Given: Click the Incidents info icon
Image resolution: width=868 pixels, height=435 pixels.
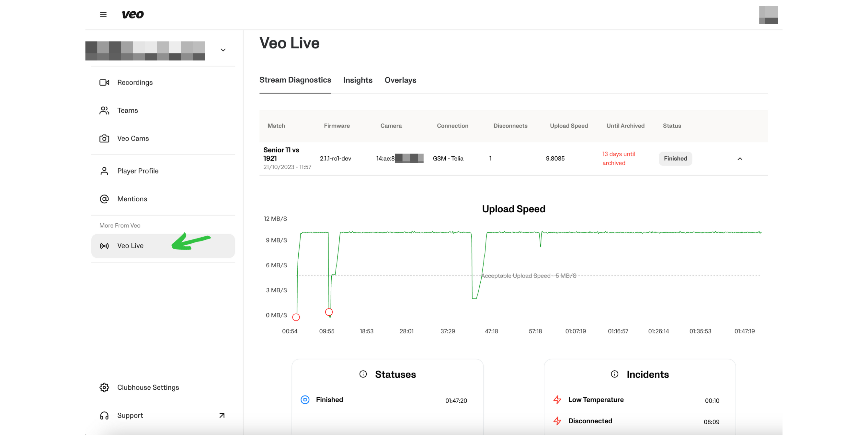Looking at the screenshot, I should (x=614, y=374).
